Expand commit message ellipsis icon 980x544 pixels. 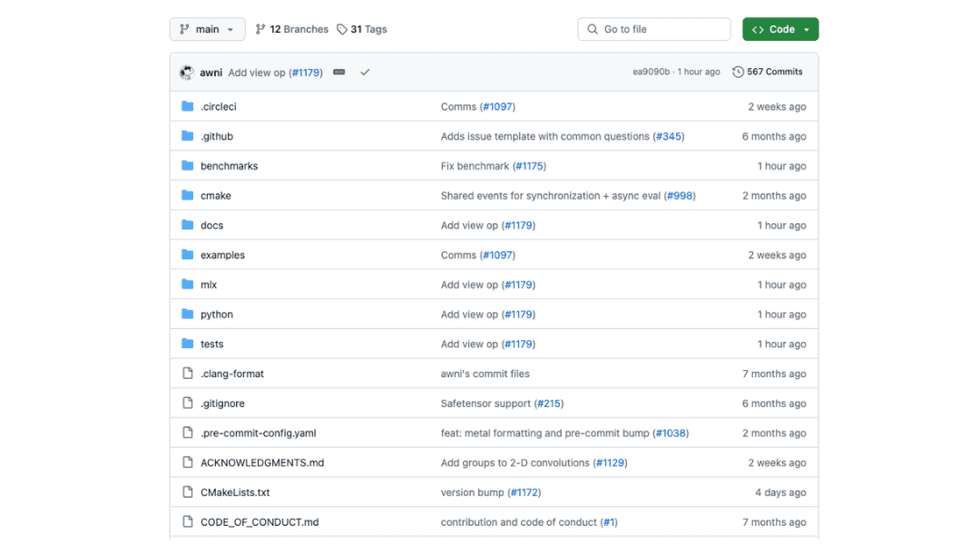[339, 73]
